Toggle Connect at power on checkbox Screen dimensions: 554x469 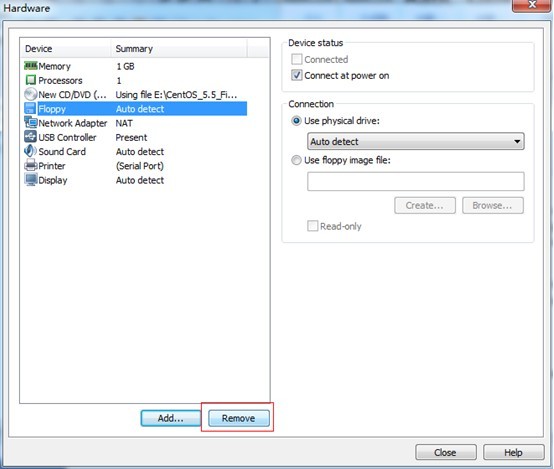[296, 75]
